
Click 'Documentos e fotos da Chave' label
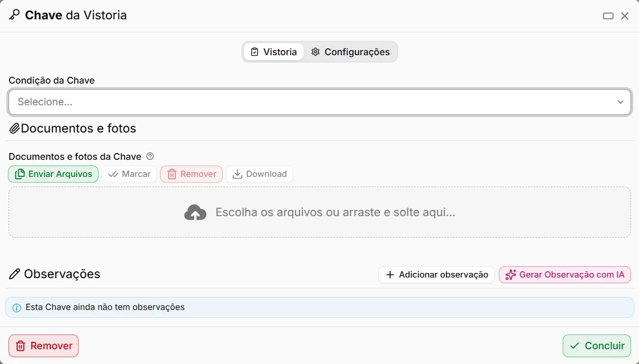click(x=75, y=157)
